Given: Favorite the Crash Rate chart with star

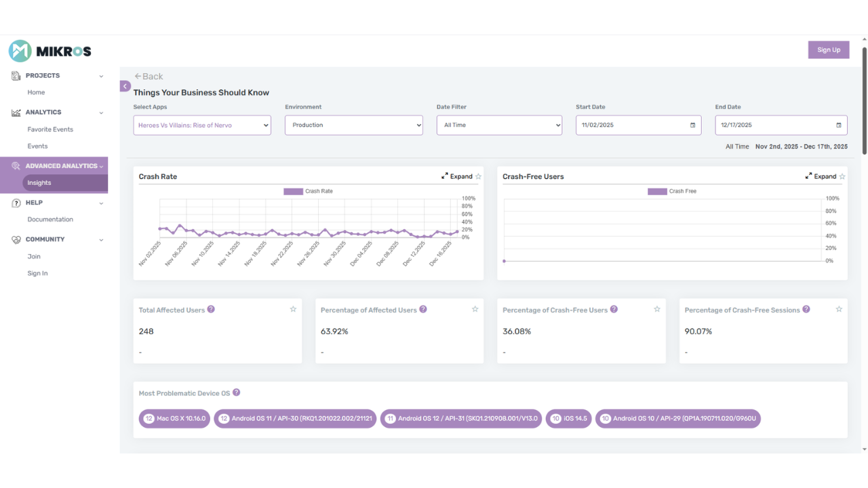Looking at the screenshot, I should [x=478, y=176].
